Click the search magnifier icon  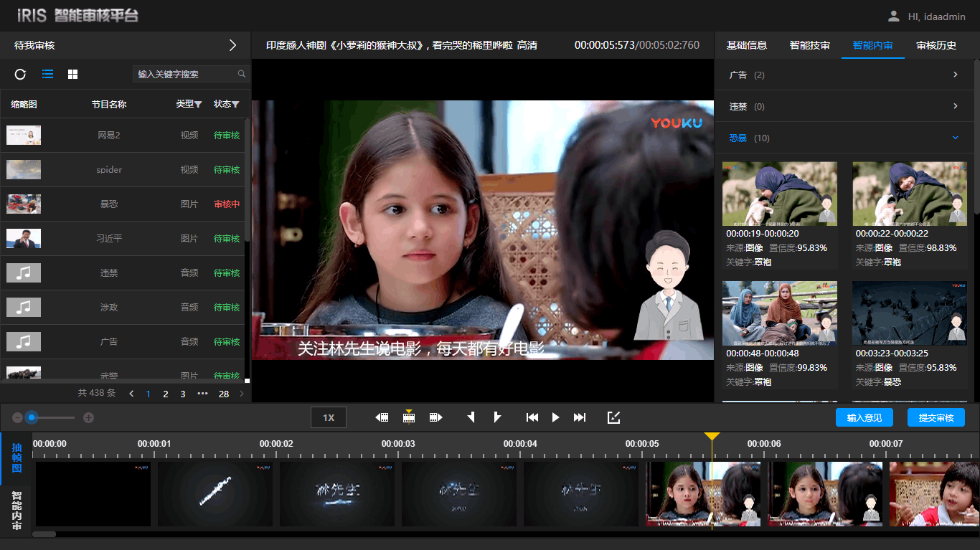(242, 74)
